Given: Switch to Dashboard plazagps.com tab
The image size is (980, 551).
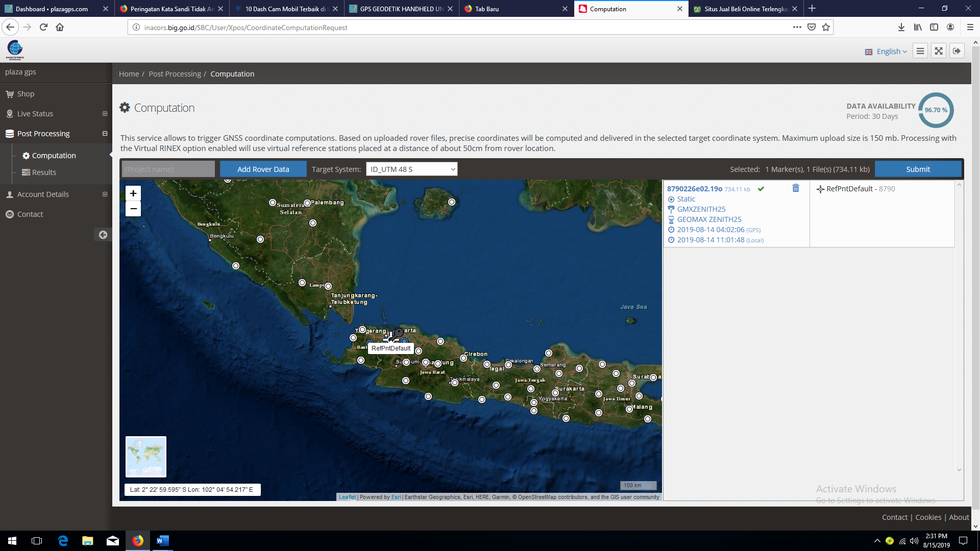Looking at the screenshot, I should (52, 9).
